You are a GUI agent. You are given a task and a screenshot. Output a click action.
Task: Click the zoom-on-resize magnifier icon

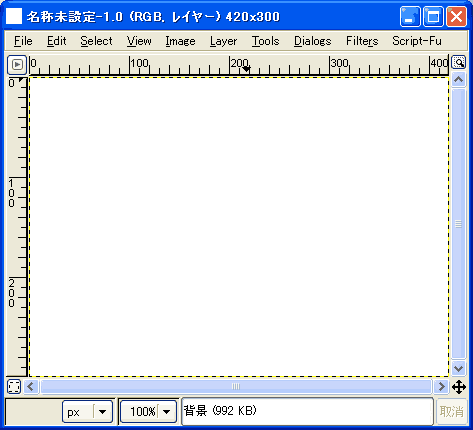(458, 62)
